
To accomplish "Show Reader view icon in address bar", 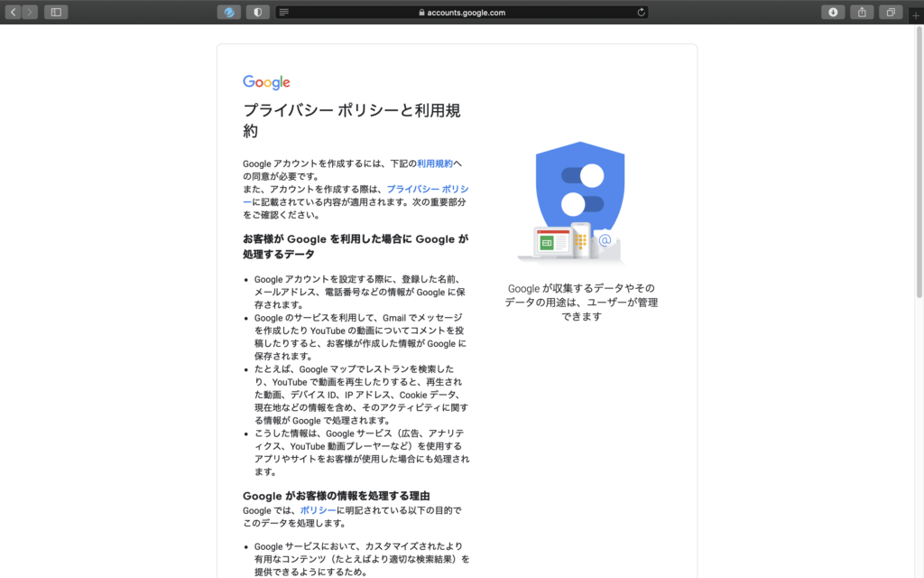I will tap(284, 12).
